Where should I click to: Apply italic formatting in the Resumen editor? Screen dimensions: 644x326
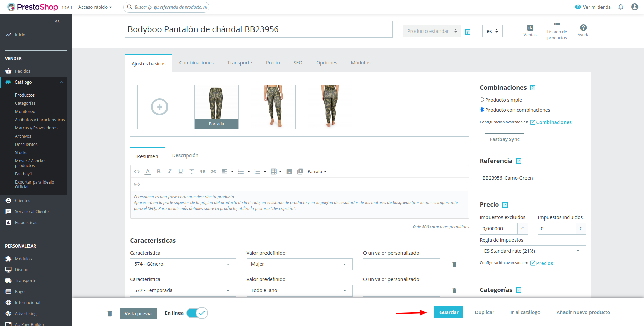[x=170, y=172]
